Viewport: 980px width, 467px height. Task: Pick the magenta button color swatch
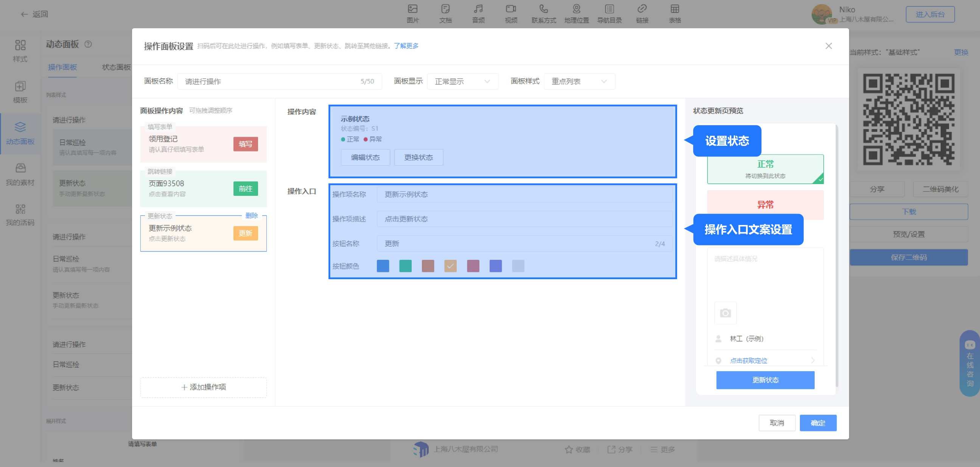(473, 266)
